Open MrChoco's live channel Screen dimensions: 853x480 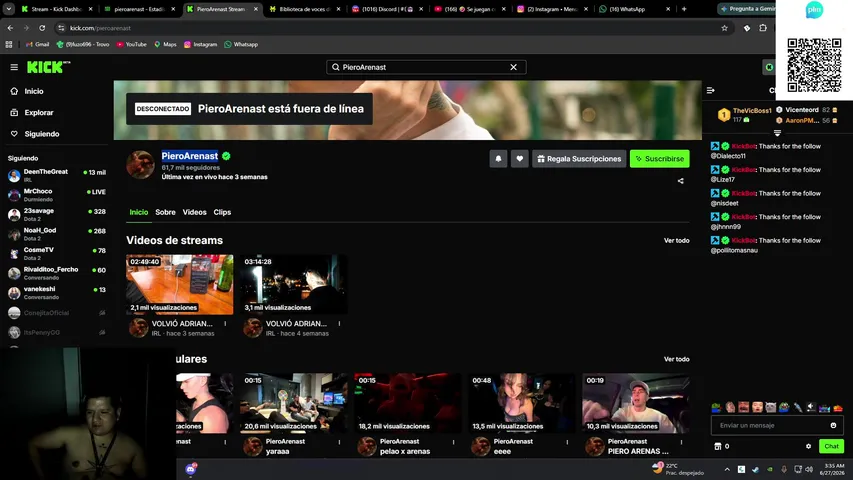pyautogui.click(x=57, y=195)
